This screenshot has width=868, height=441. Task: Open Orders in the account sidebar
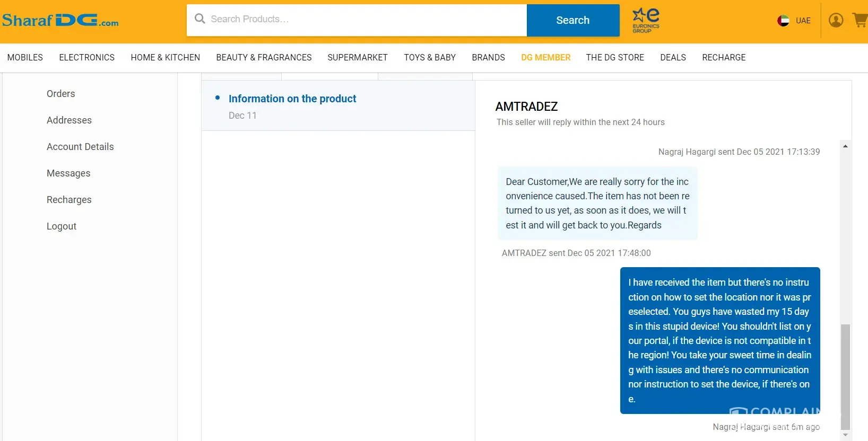[x=60, y=94]
